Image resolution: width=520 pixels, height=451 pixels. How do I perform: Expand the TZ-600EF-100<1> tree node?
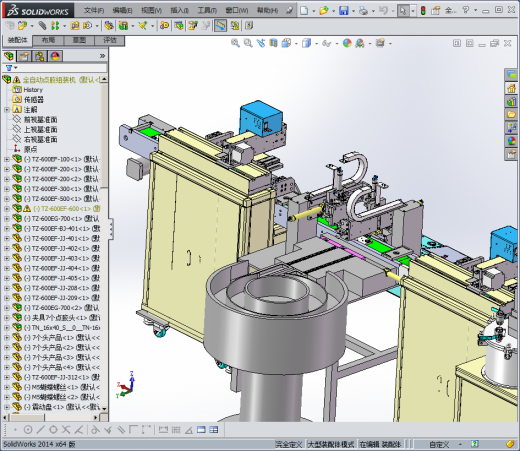pos(6,159)
